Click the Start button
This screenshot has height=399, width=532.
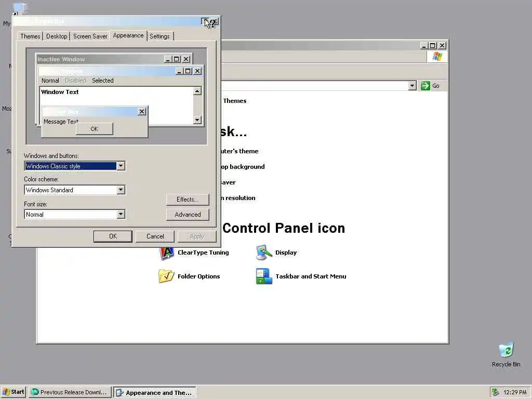[x=13, y=392]
